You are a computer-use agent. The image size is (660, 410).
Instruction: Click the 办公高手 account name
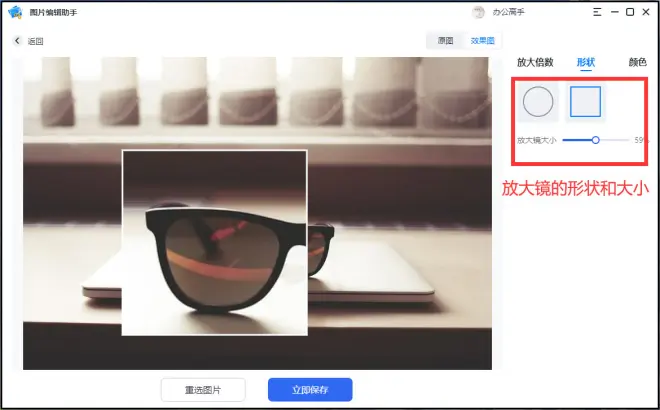pos(508,12)
